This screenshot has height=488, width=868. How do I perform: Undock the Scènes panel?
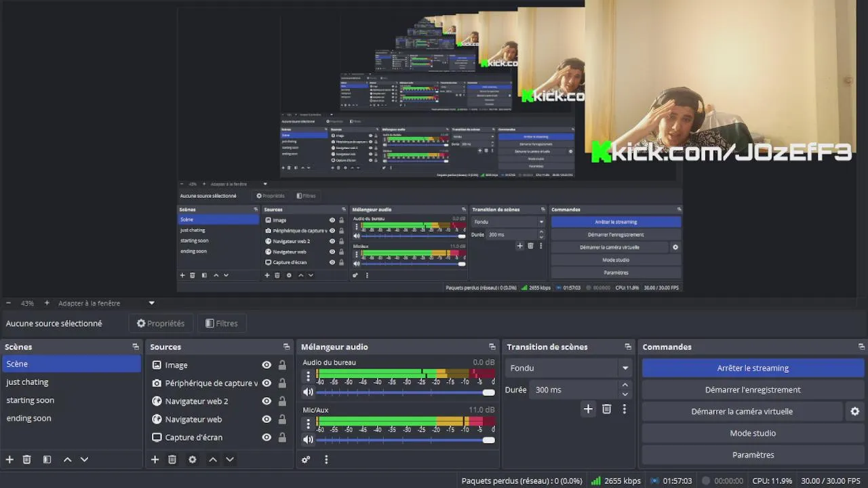tap(136, 347)
